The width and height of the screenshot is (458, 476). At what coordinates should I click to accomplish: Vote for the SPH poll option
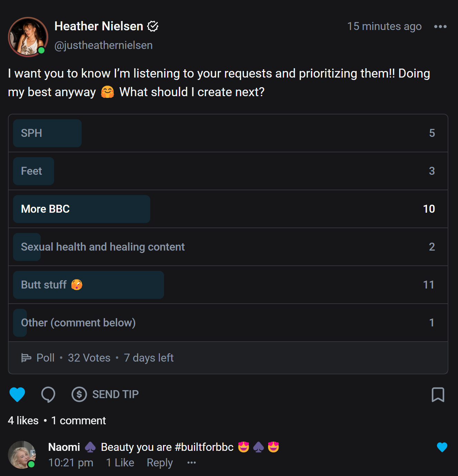227,133
